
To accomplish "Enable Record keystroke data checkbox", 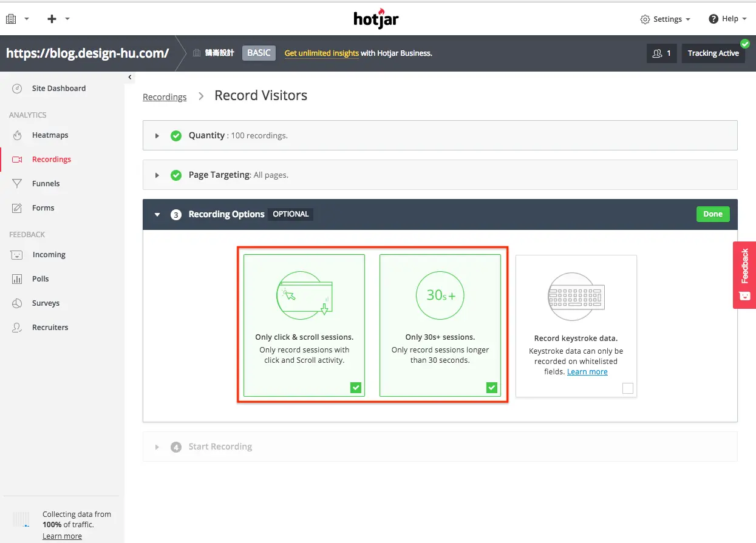I will 628,388.
